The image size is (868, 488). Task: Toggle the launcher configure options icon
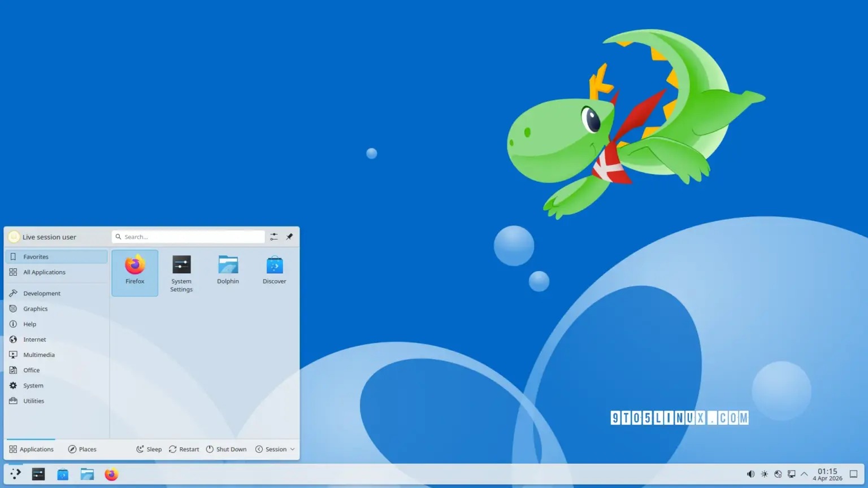(x=274, y=237)
